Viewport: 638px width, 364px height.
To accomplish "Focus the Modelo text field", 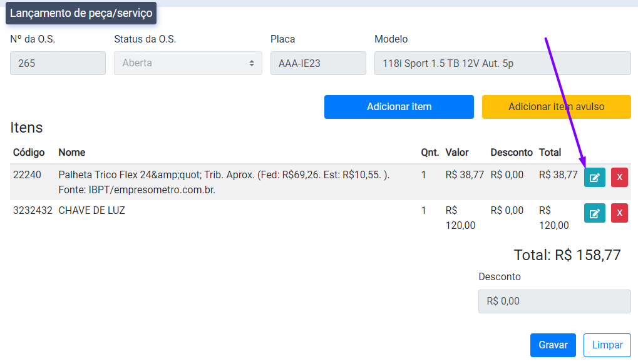I will (x=502, y=63).
